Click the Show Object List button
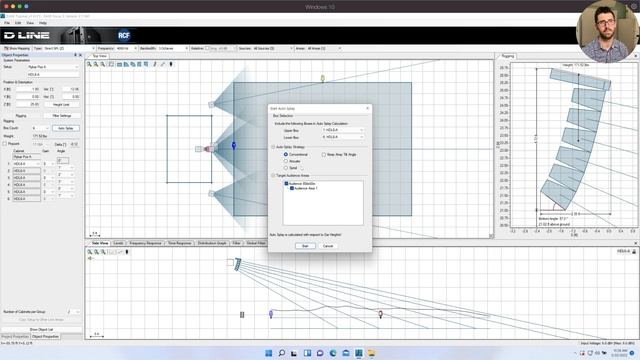 click(42, 329)
